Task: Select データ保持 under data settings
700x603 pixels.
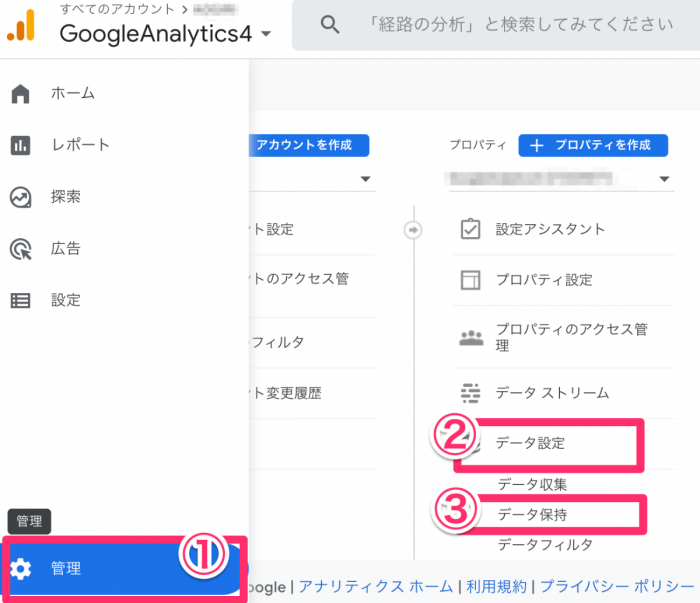Action: [539, 514]
